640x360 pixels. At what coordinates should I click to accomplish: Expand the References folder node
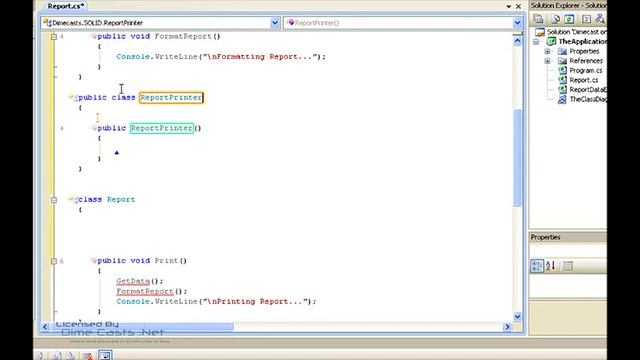click(547, 61)
